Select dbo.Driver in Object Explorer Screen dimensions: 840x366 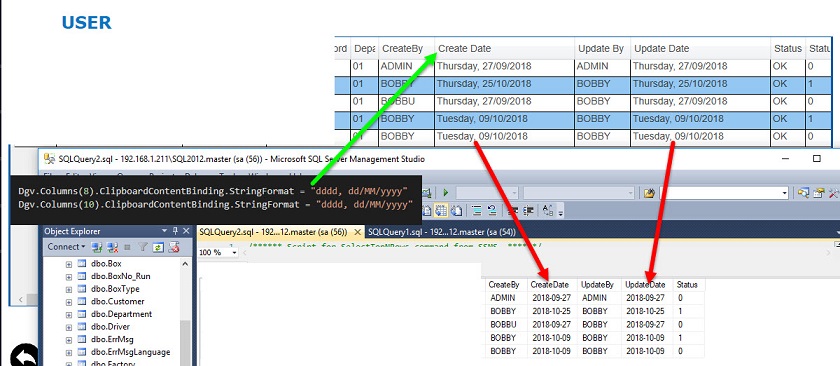(110, 326)
